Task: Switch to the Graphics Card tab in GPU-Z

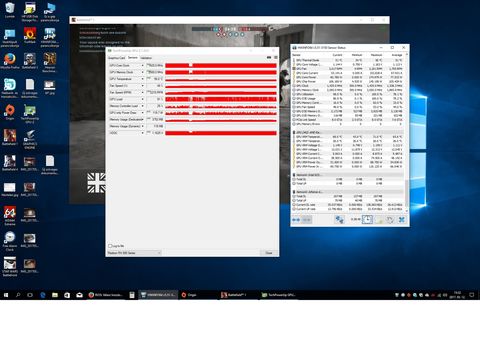Action: tap(117, 58)
